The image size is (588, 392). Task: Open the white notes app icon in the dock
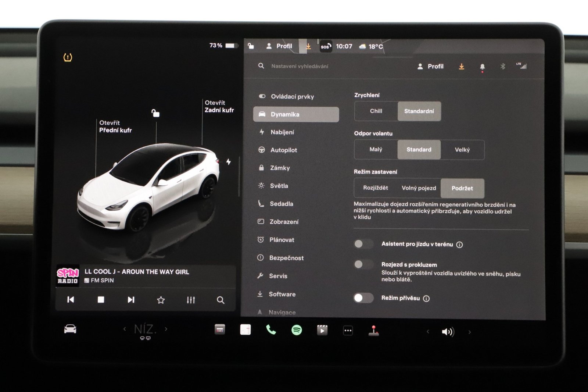245,329
